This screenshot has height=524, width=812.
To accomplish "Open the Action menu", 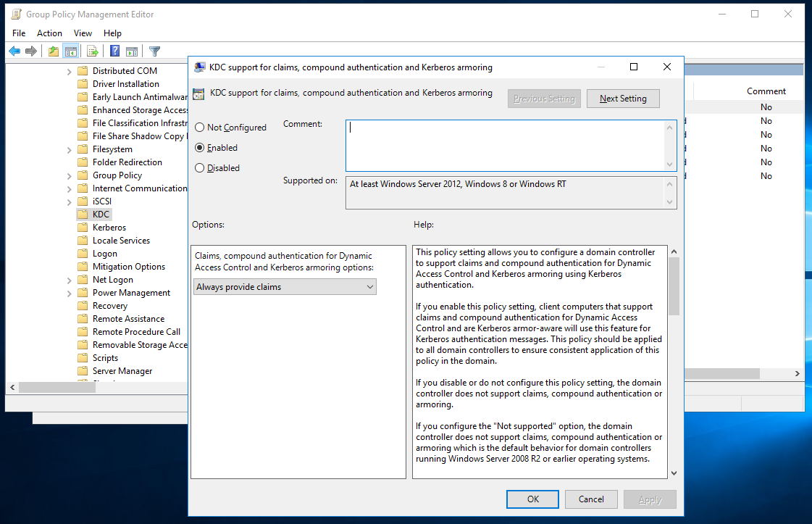I will [x=50, y=33].
